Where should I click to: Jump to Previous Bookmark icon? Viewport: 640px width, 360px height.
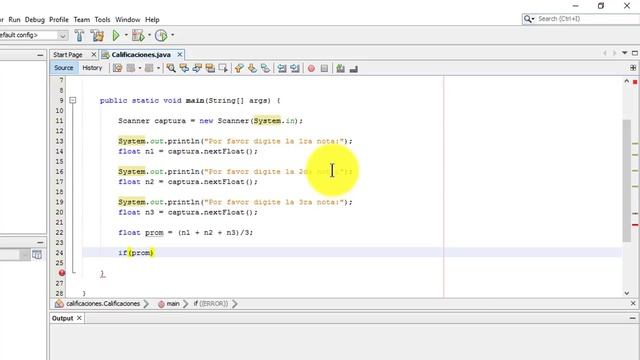point(239,68)
